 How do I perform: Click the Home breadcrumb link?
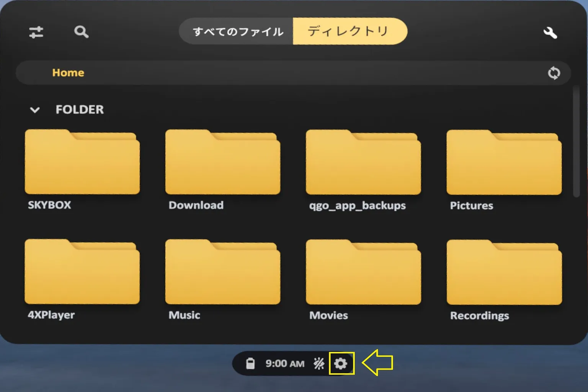pos(68,73)
